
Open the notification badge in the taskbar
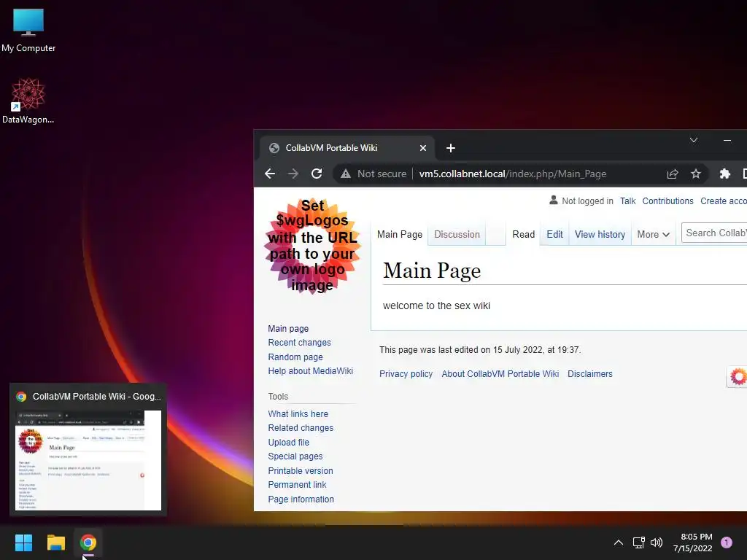coord(726,542)
